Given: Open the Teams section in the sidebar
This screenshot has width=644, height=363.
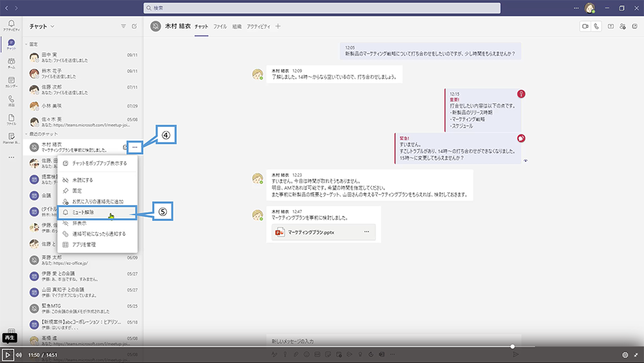Looking at the screenshot, I should point(11,62).
